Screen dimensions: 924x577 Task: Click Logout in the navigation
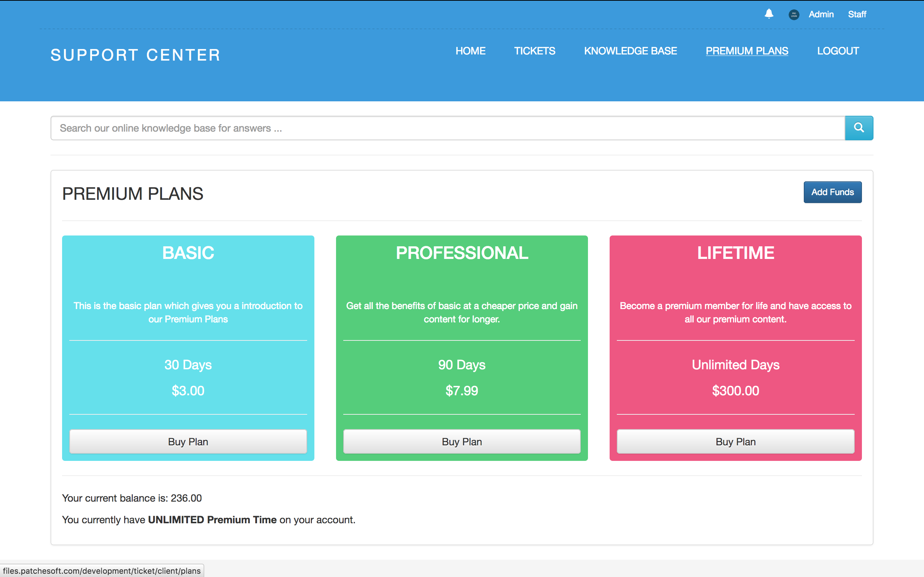point(838,51)
